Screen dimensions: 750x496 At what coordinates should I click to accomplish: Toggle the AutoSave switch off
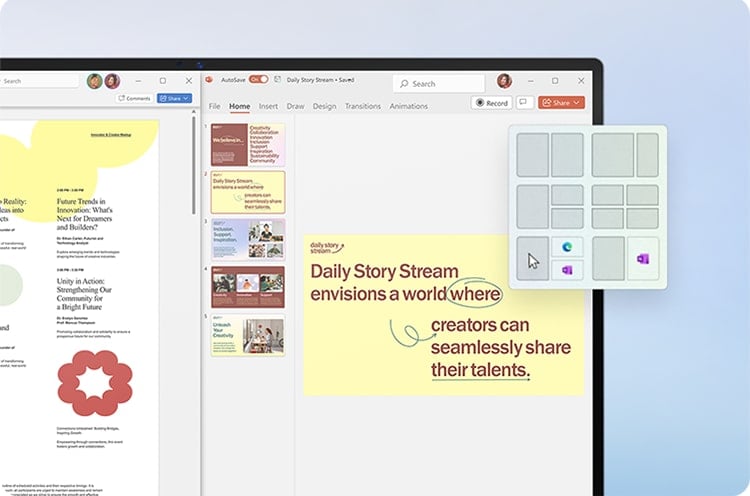point(258,80)
